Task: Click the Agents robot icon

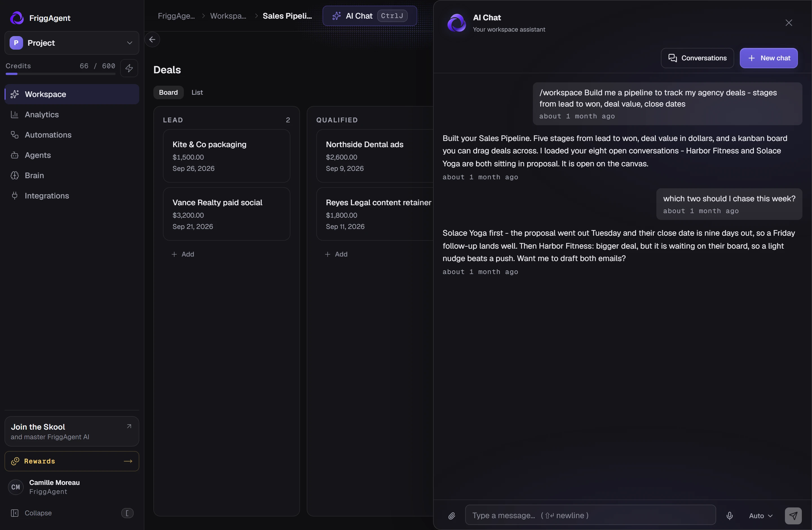Action: click(14, 155)
